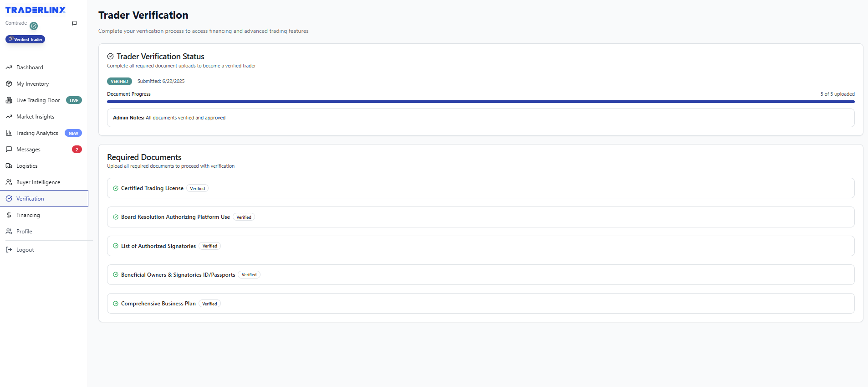Click the Trader Verification page heading
The image size is (868, 387).
pos(143,15)
